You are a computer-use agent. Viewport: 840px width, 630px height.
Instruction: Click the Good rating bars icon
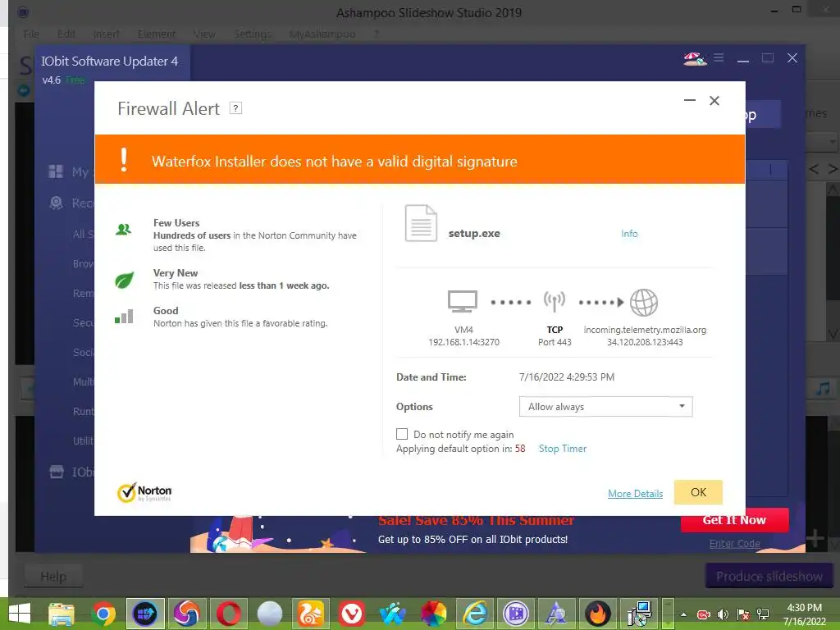(124, 317)
